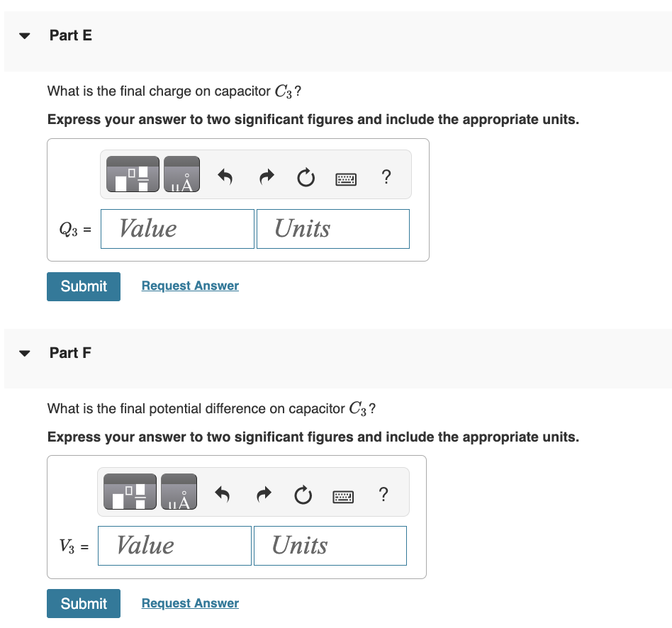This screenshot has width=672, height=628.
Task: Click the V3 Value input field
Action: 174,545
